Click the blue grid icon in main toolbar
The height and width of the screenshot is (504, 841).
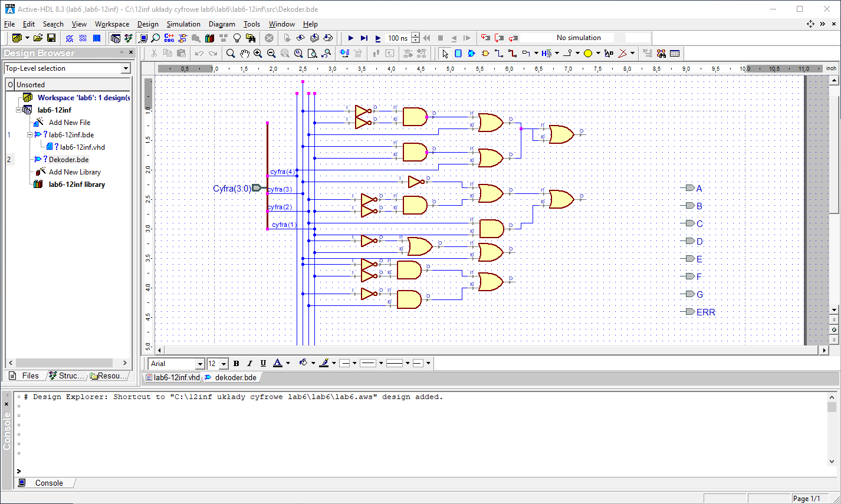pyautogui.click(x=97, y=38)
